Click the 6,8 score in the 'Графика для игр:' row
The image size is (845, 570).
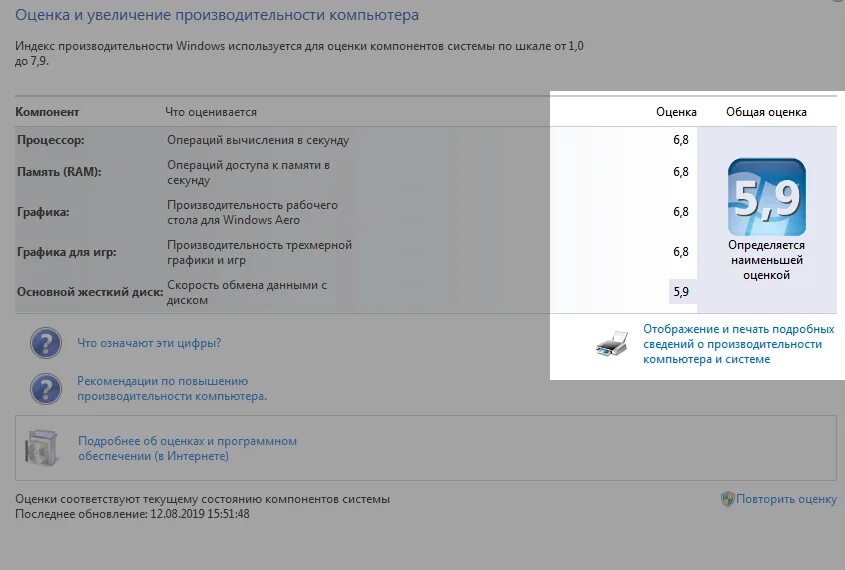(681, 252)
